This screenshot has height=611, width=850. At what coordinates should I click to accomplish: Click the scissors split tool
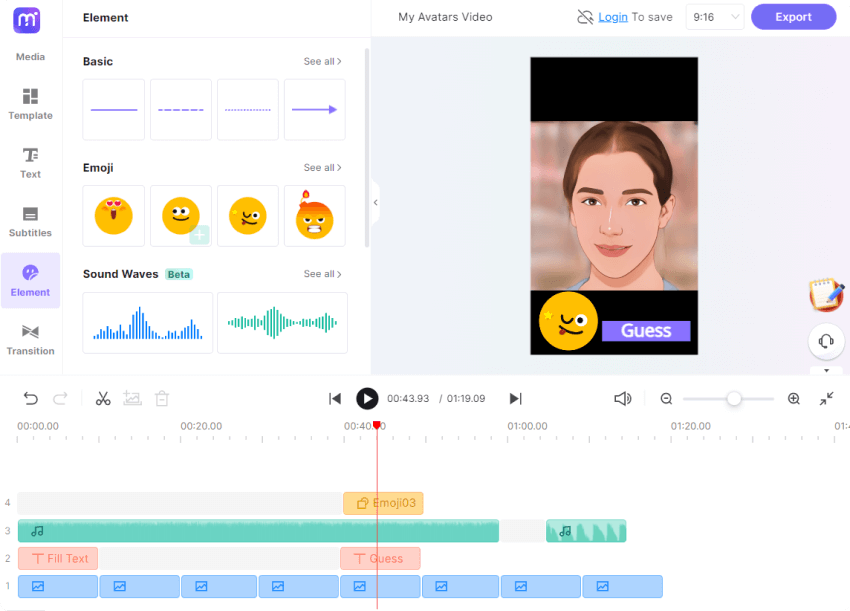click(103, 399)
